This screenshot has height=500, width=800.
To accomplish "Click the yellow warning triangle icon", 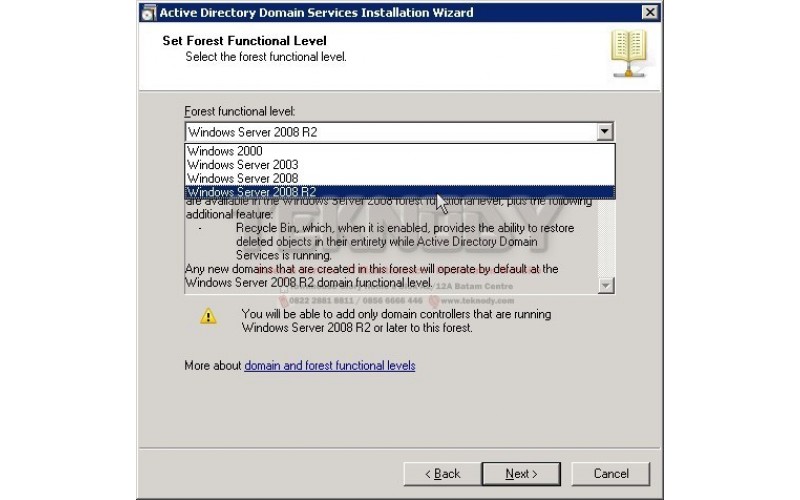I will click(208, 316).
